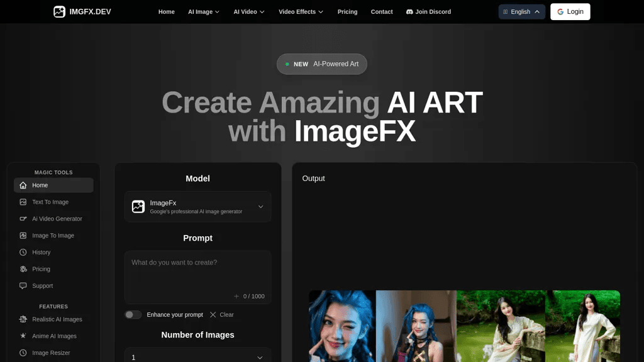The width and height of the screenshot is (644, 362).
Task: Click the Ai Video Generator sidebar icon
Action: tap(23, 219)
